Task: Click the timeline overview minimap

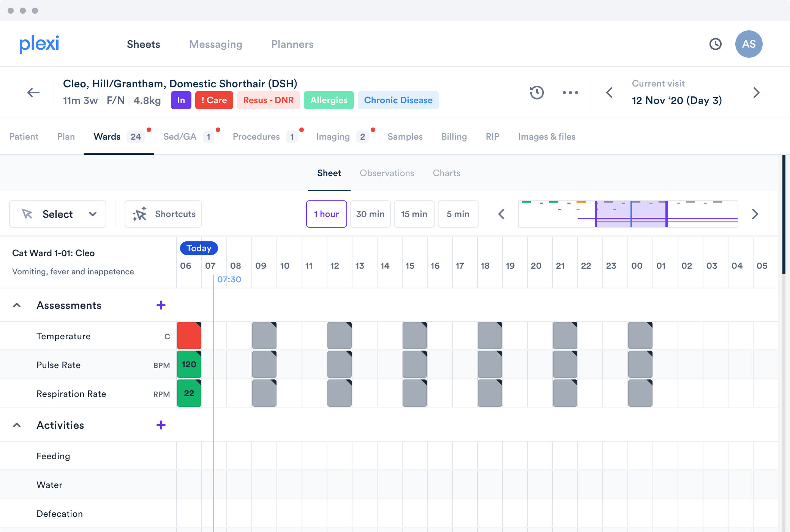Action: [628, 214]
